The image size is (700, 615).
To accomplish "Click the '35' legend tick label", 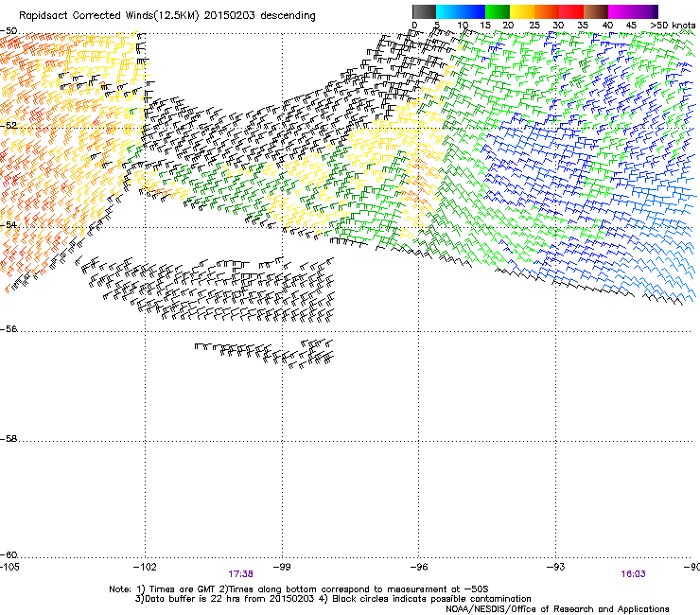I will point(582,26).
